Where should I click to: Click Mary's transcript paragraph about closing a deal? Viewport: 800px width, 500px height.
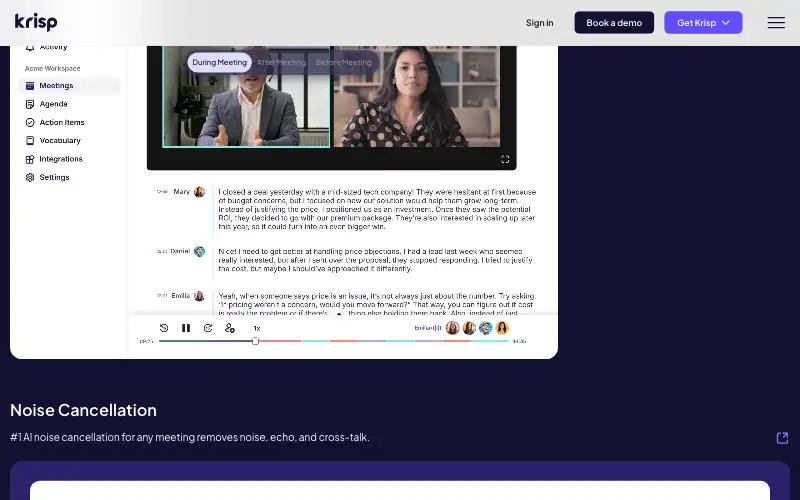coord(377,209)
